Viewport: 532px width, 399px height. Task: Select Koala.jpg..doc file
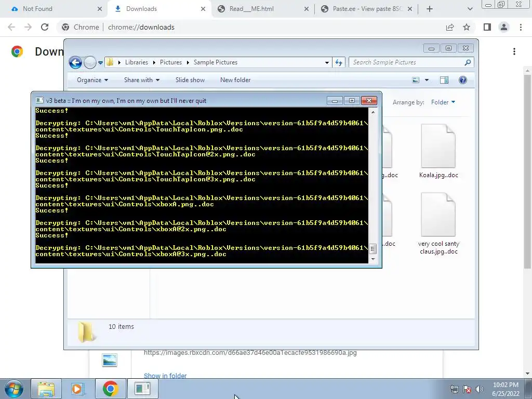[438, 151]
